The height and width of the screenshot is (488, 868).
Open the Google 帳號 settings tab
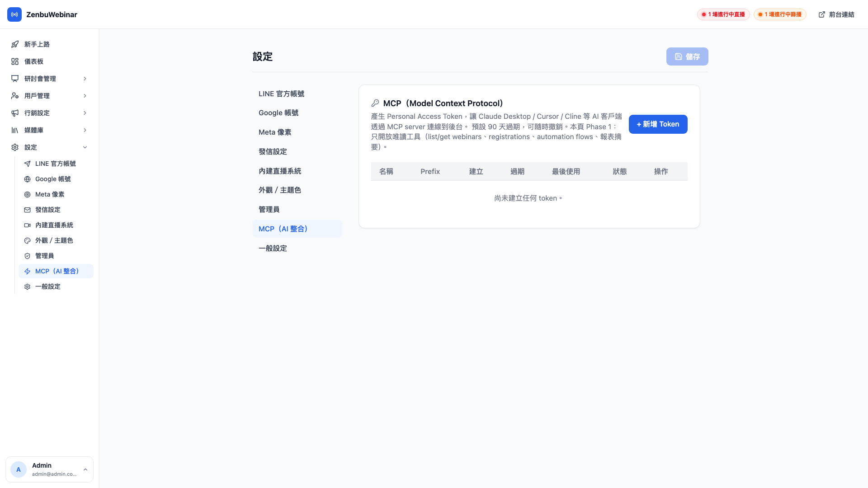click(297, 113)
